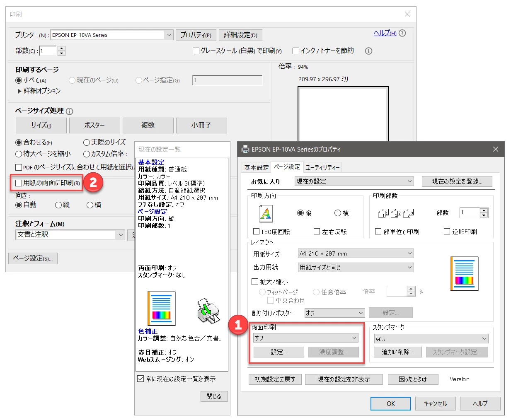Enable 逆順印刷 checkbox
Viewport: 511px width, 420px height.
pyautogui.click(x=447, y=232)
